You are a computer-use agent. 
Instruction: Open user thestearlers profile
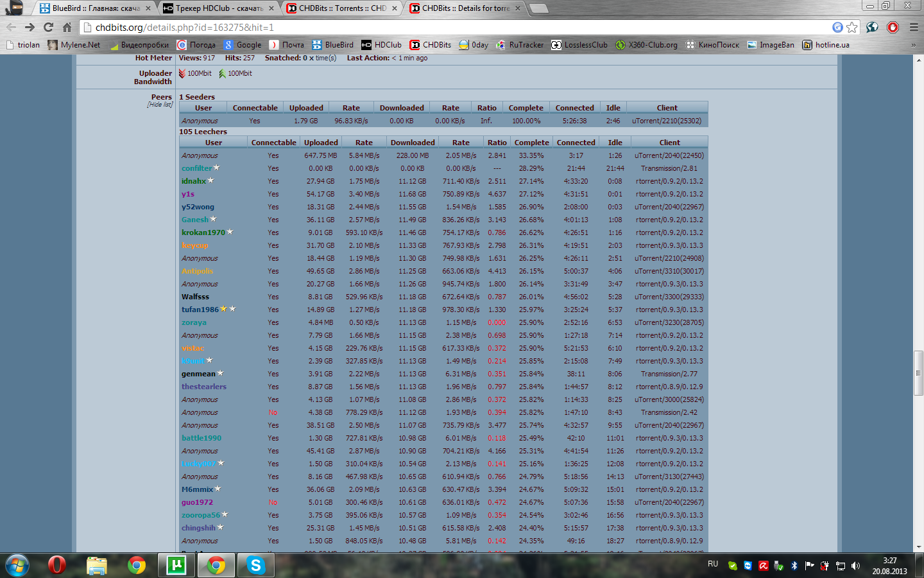tap(204, 387)
